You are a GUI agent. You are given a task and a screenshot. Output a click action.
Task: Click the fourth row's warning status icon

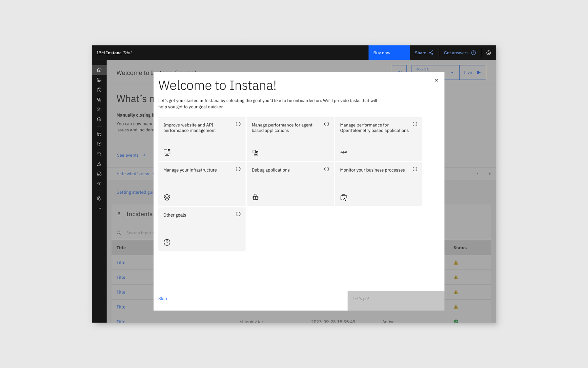point(456,307)
